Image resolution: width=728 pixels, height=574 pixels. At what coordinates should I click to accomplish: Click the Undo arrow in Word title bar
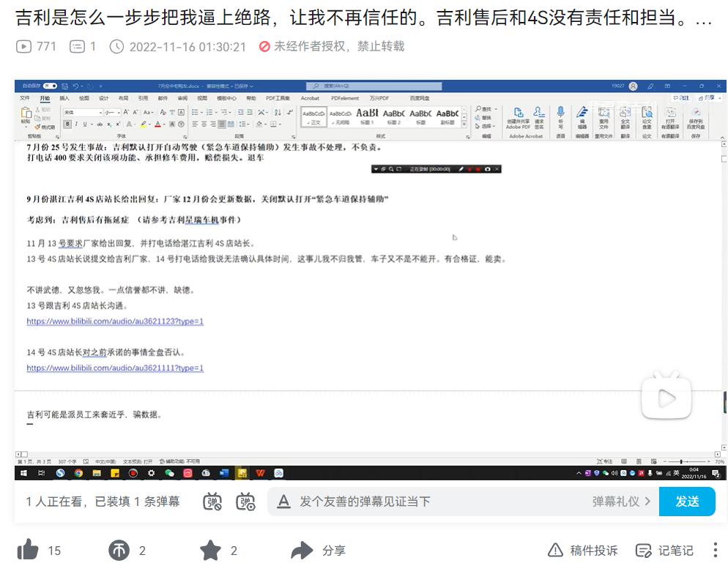click(x=75, y=86)
